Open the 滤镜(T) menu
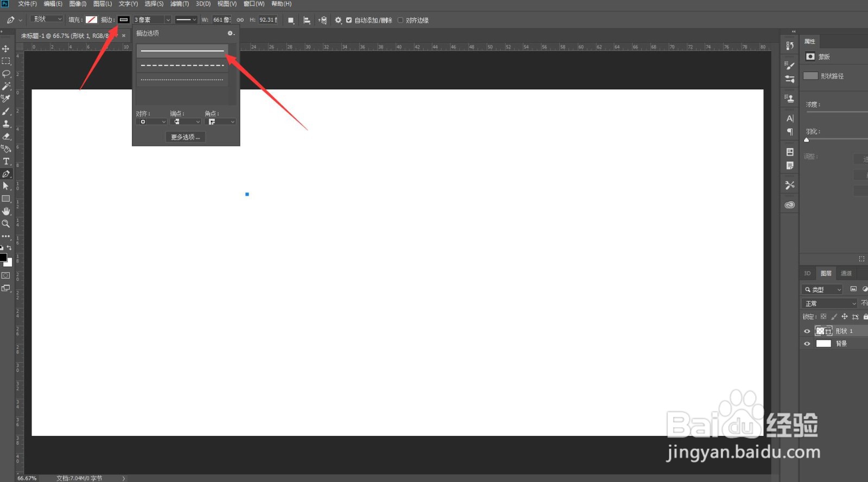This screenshot has width=868, height=482. [180, 4]
